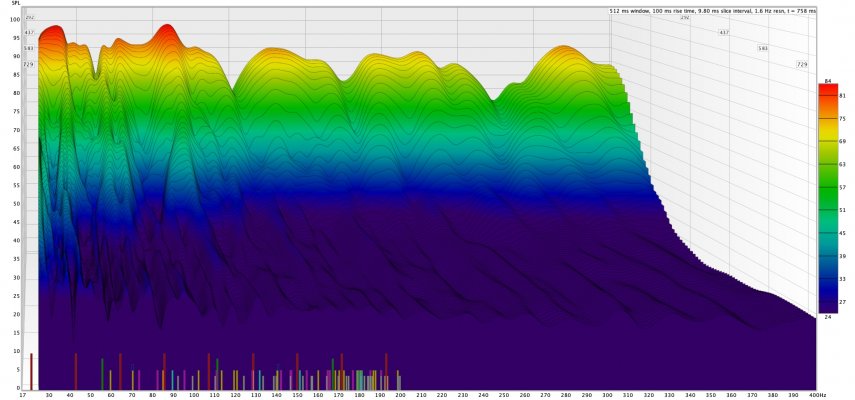Select the green mode marker near 56 Hz
This screenshot has width=855, height=400.
[x=102, y=374]
